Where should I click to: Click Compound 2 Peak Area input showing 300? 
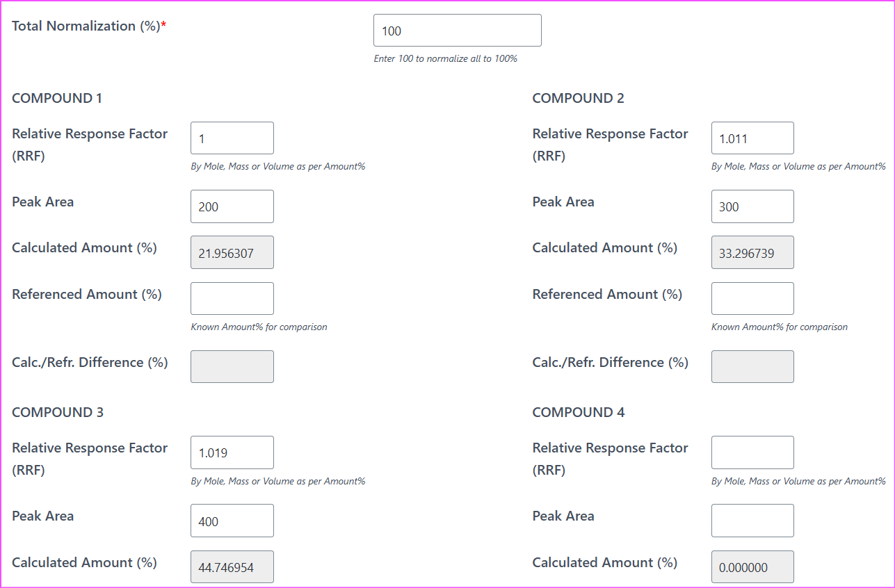(x=752, y=206)
